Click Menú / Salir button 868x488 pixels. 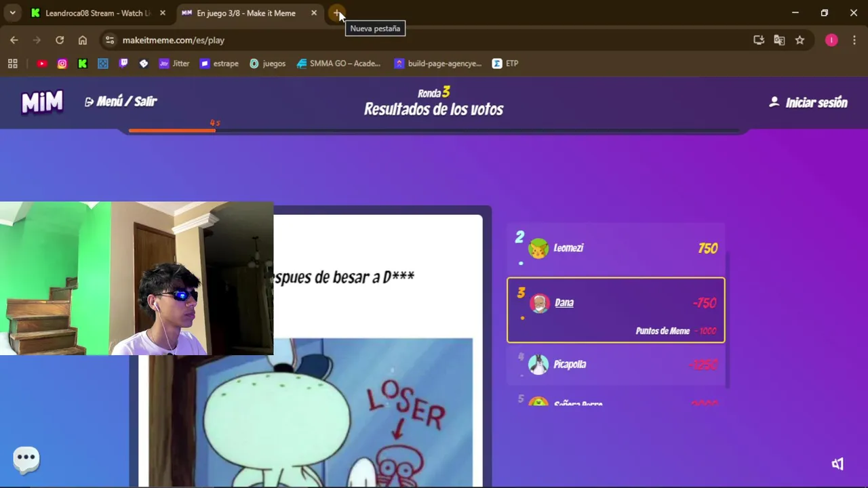[121, 102]
